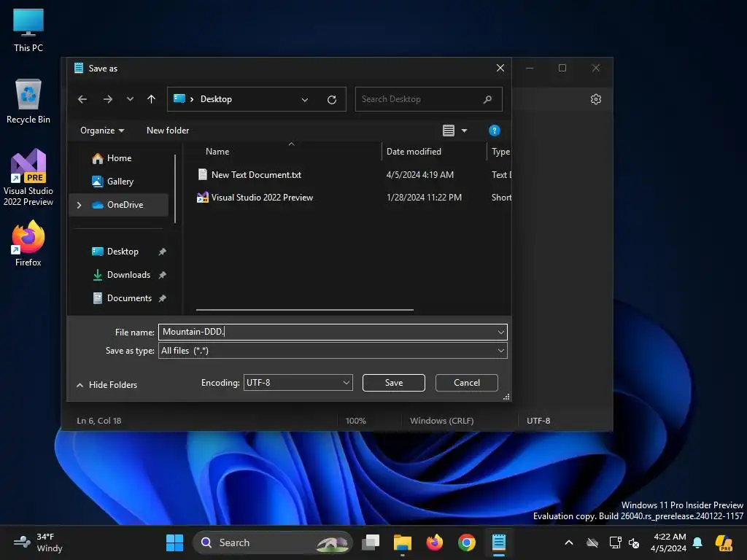Open the pinned Desktop folder
The width and height of the screenshot is (747, 560).
(123, 252)
